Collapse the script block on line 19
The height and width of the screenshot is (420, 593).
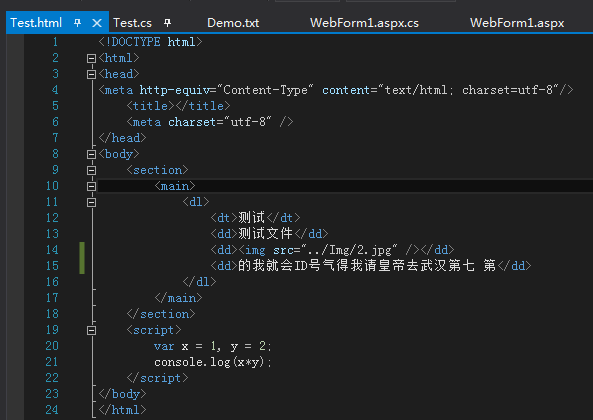[x=91, y=330]
